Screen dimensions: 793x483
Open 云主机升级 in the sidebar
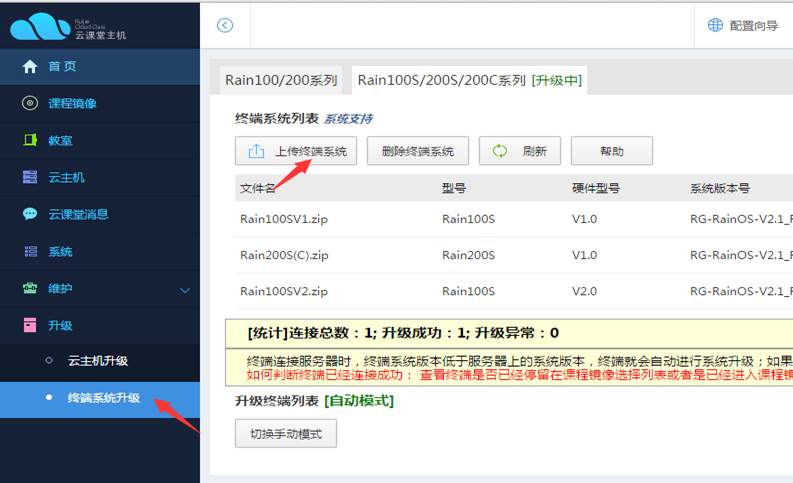click(x=97, y=361)
